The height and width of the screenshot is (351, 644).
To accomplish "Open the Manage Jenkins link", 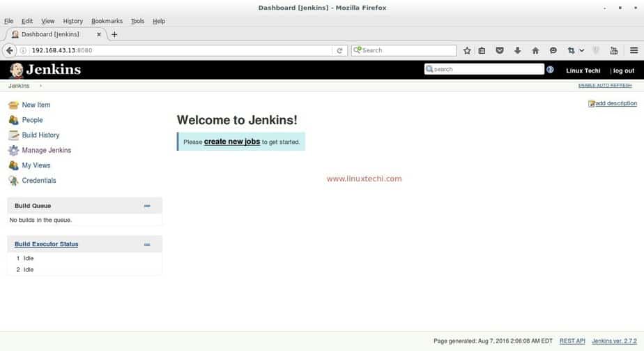I will tap(47, 151).
